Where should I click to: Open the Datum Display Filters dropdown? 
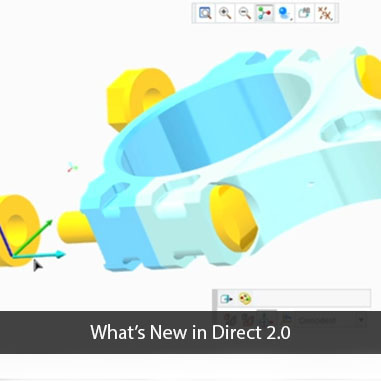(325, 13)
